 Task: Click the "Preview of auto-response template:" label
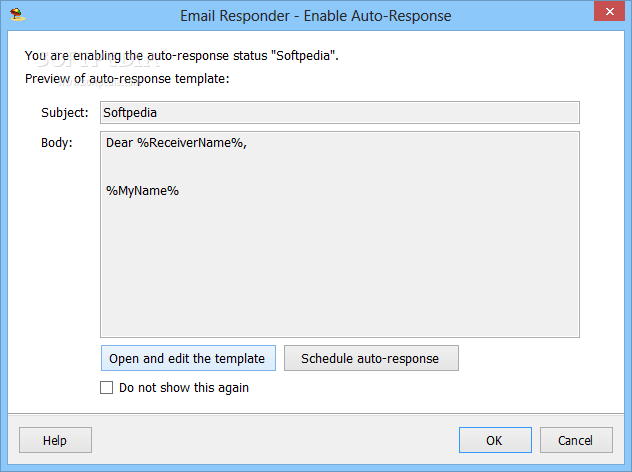click(x=127, y=79)
